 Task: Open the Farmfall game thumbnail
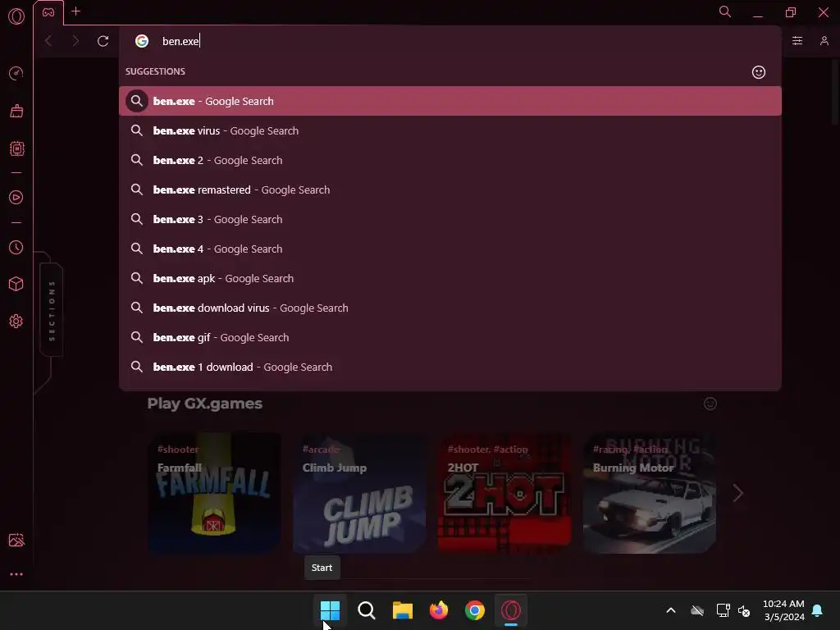214,493
